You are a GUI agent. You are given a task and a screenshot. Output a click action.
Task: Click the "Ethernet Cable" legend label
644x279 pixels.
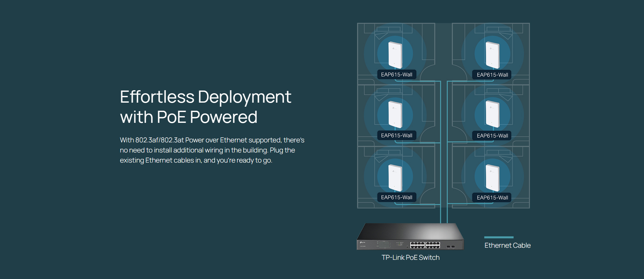click(507, 245)
